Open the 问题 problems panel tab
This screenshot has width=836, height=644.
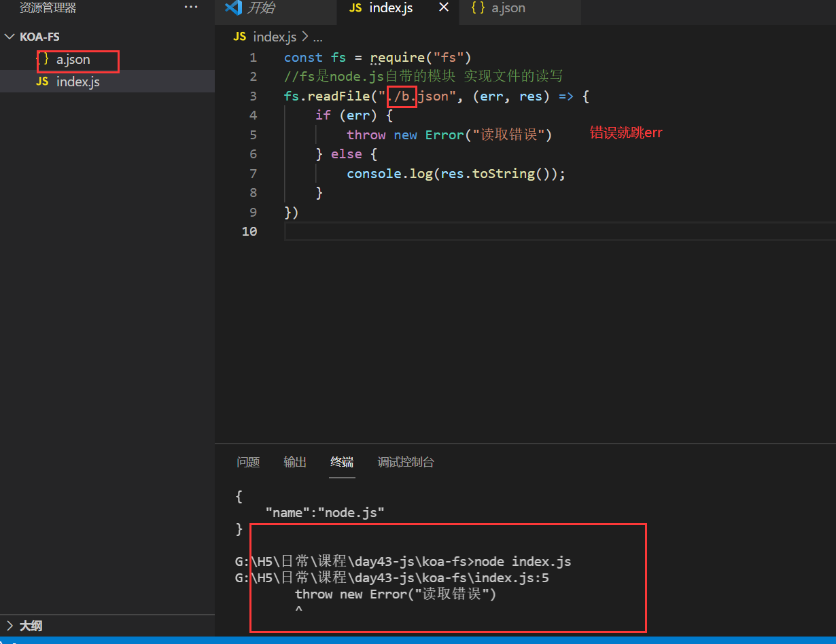(248, 462)
